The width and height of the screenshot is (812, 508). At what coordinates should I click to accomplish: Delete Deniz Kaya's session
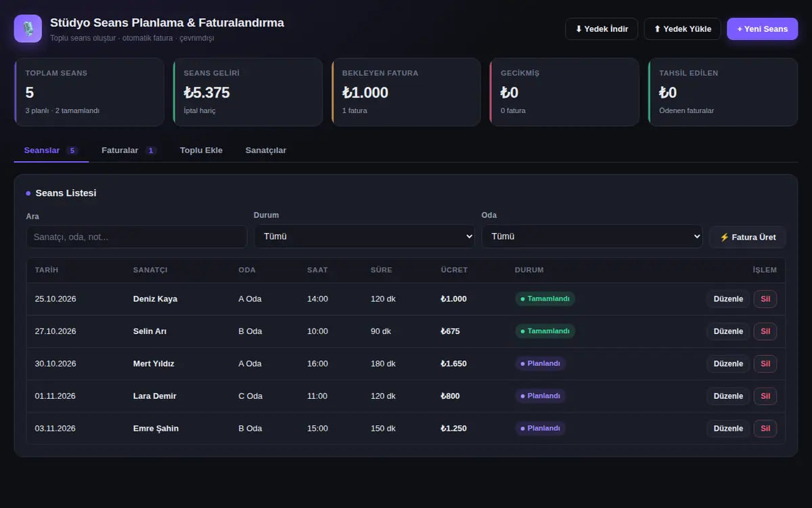click(x=765, y=299)
